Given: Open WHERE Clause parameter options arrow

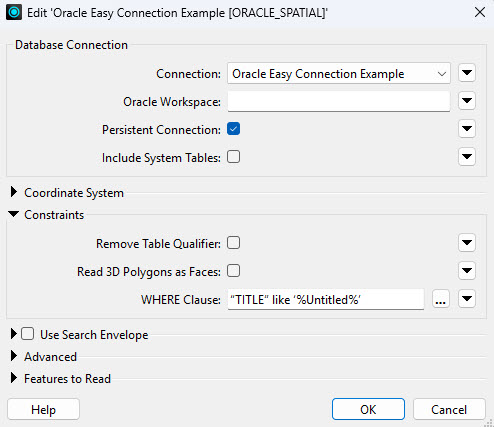Looking at the screenshot, I should 467,299.
